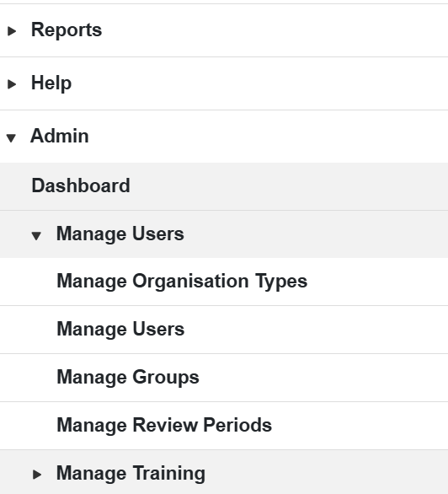The height and width of the screenshot is (494, 448).
Task: Click the right triangle beside Manage Training
Action: coord(37,474)
